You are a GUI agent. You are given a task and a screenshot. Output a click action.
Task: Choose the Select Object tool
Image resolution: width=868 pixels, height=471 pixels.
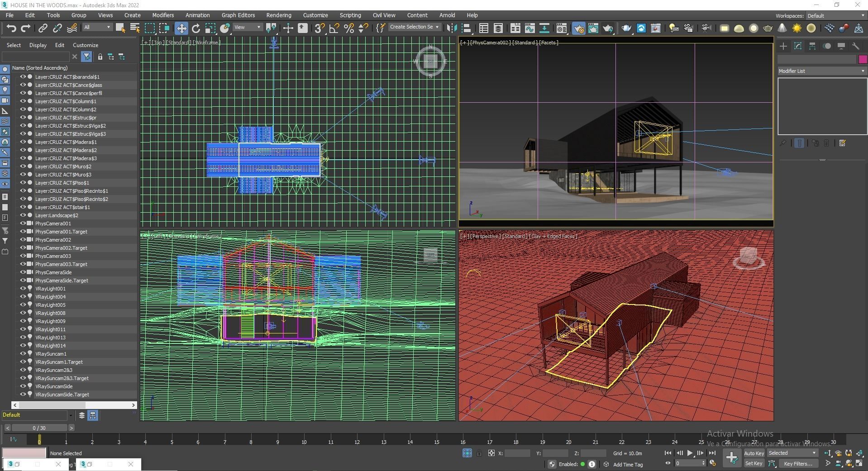click(x=120, y=29)
